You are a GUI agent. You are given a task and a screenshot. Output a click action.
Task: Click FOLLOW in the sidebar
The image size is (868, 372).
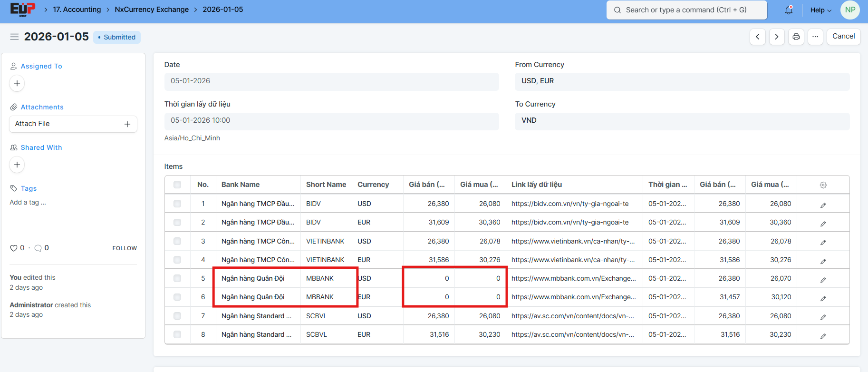125,248
